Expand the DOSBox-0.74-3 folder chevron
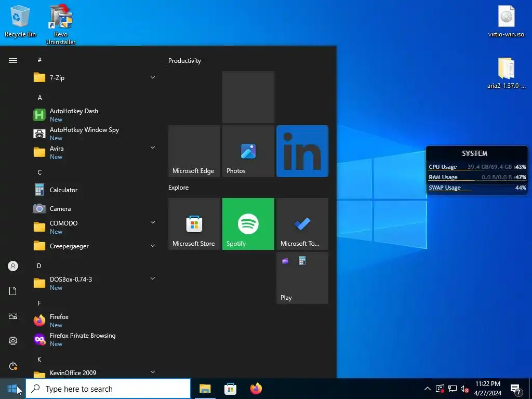532x399 pixels. 153,278
